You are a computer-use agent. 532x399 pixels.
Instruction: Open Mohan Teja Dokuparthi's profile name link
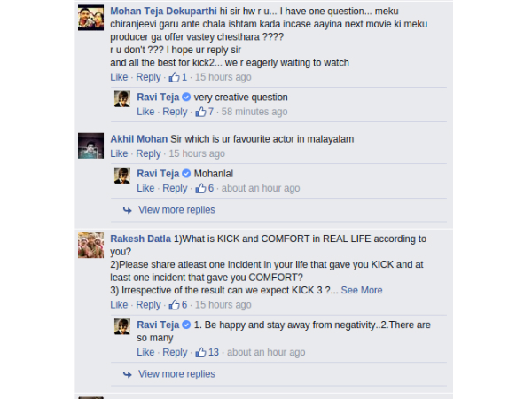click(x=163, y=12)
